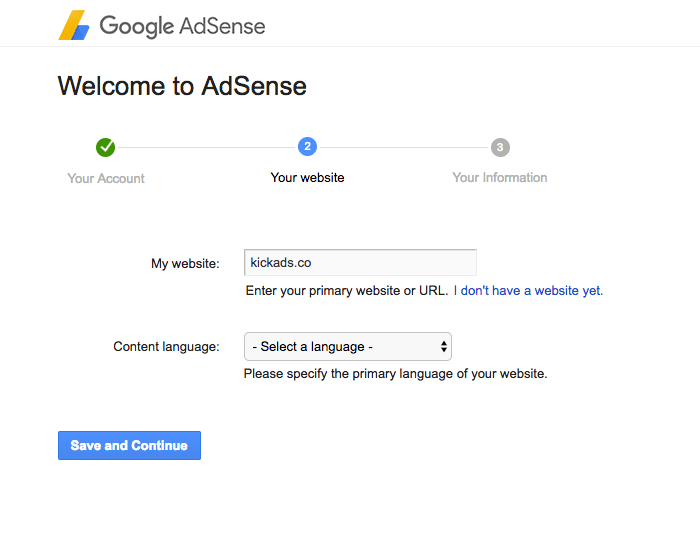Click the progress line between steps 1 and 2

[206, 148]
